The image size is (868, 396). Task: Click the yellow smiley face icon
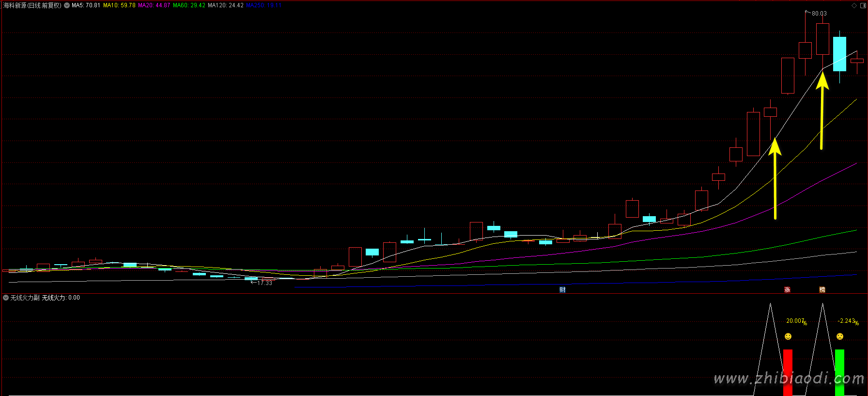point(788,336)
